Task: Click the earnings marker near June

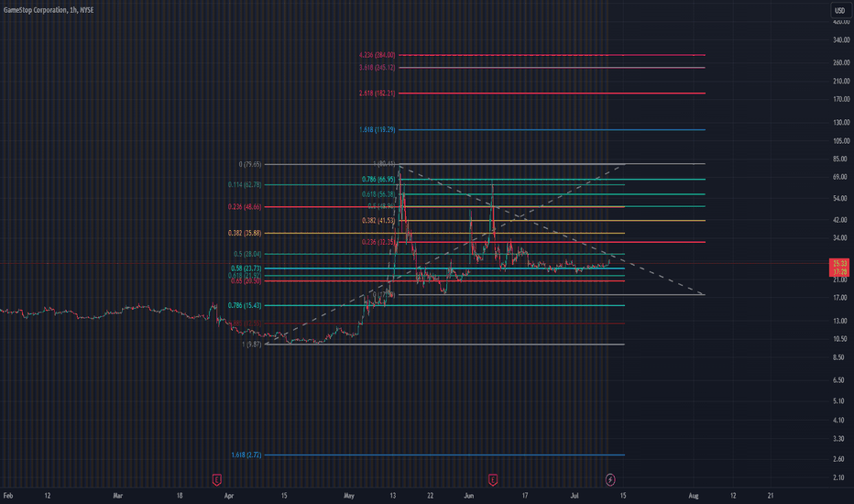Action: pos(493,480)
